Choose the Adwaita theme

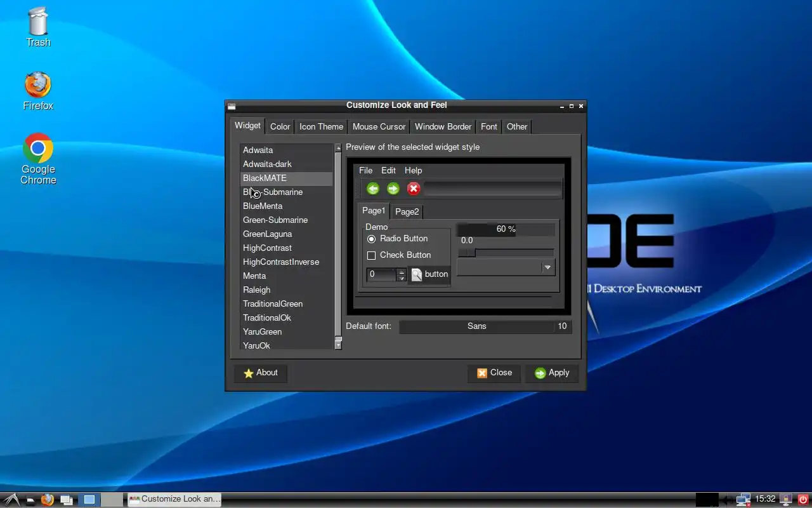click(286, 150)
